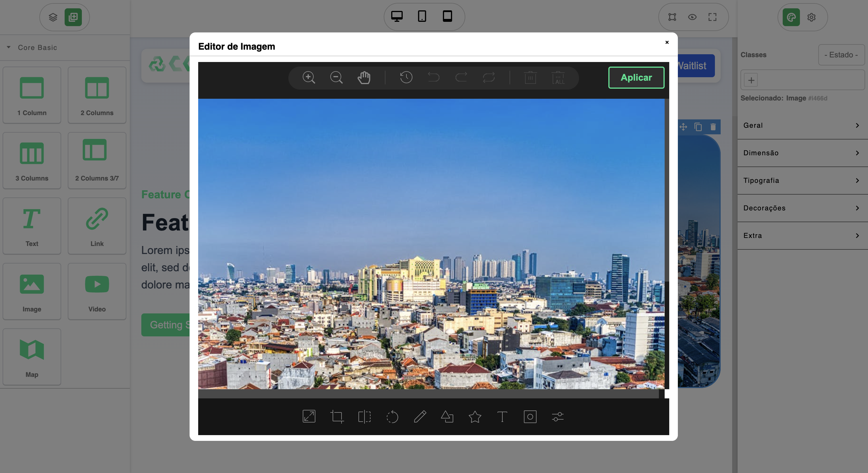Click the zoom in magnifier icon

309,77
